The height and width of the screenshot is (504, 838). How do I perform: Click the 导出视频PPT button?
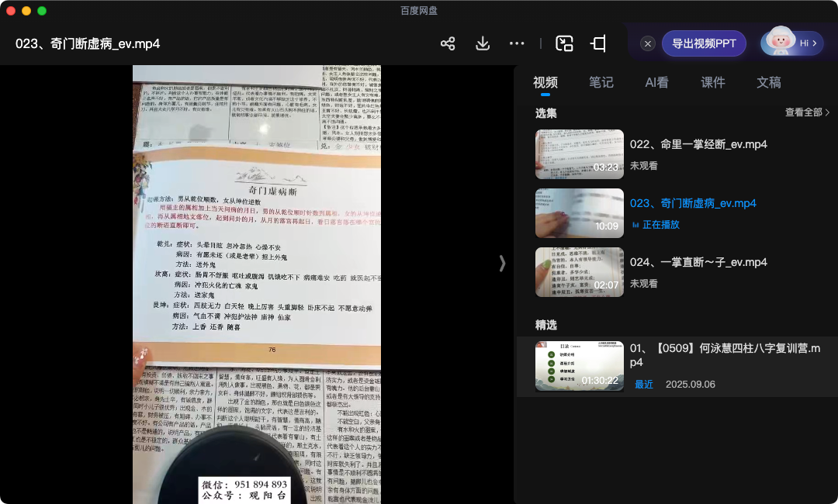[x=704, y=43]
